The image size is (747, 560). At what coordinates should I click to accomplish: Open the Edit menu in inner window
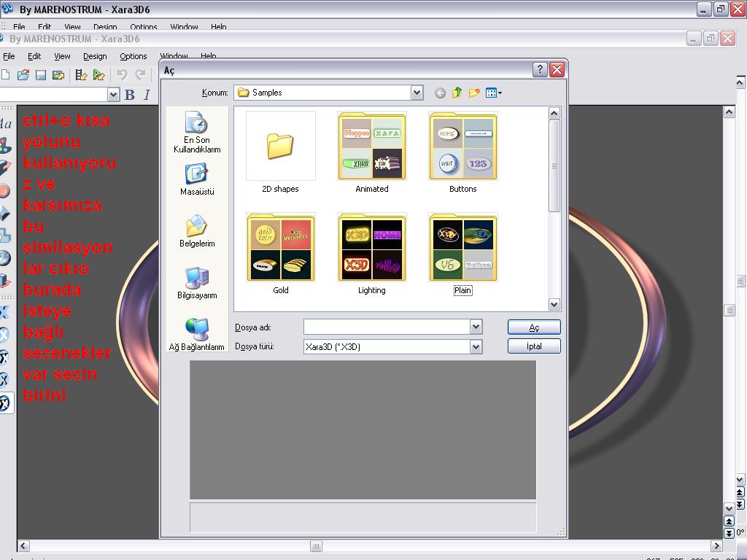click(x=34, y=56)
